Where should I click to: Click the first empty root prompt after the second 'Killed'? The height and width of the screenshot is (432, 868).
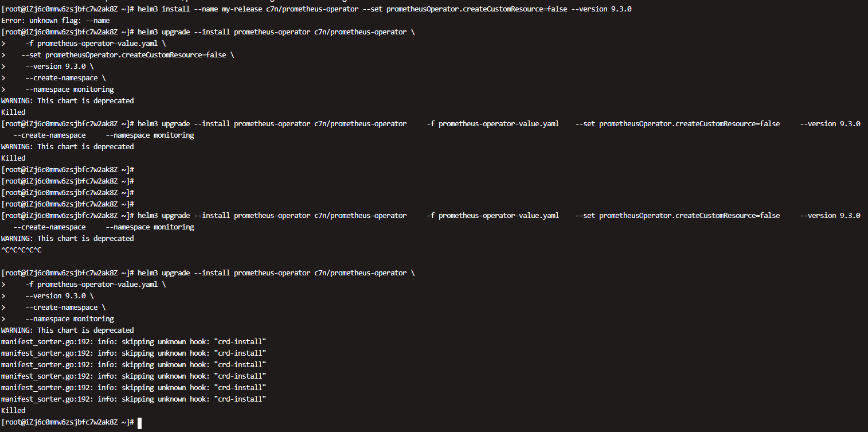point(68,170)
